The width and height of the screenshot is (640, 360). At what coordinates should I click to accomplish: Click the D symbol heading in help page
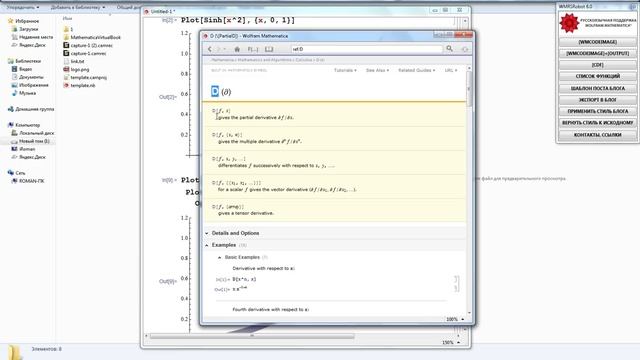point(215,91)
